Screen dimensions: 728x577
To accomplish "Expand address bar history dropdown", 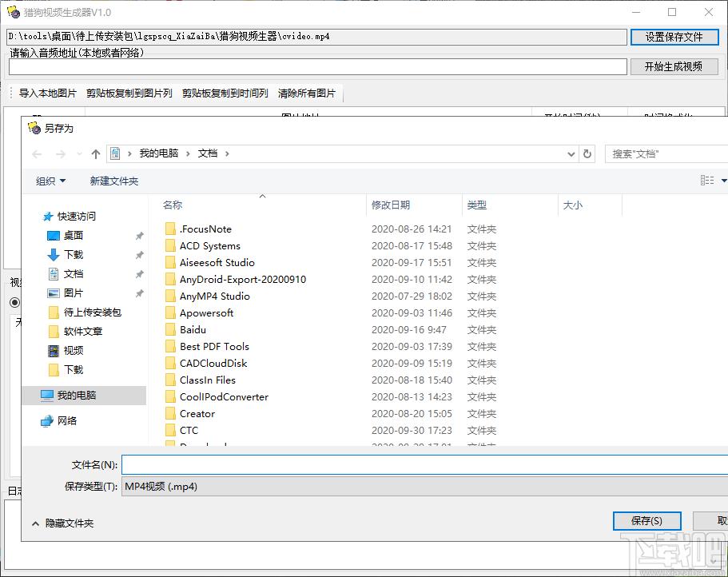I will (x=571, y=154).
